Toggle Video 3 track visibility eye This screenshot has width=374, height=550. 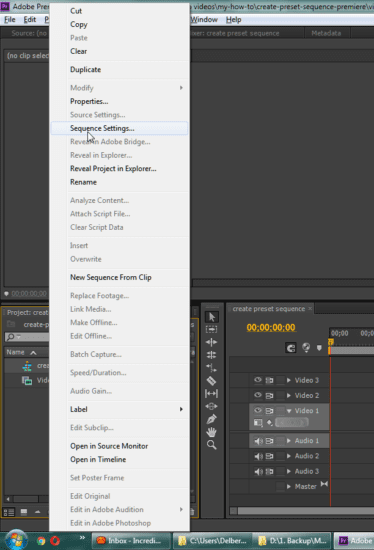coord(258,380)
